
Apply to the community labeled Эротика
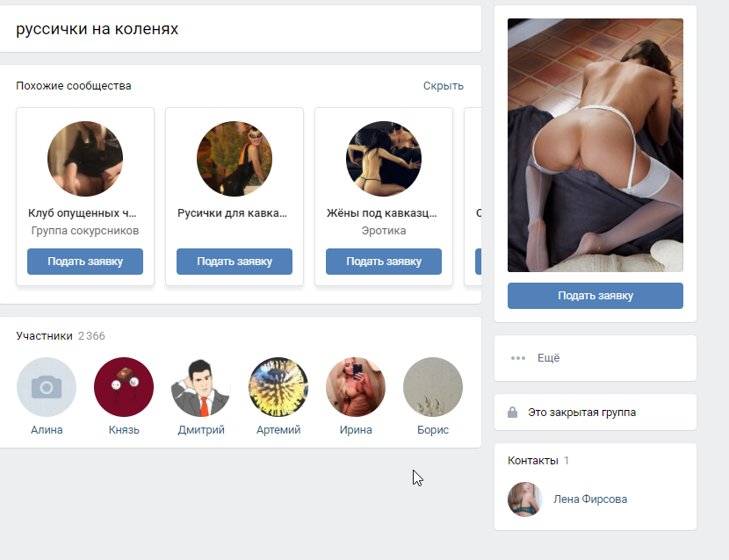(x=384, y=262)
